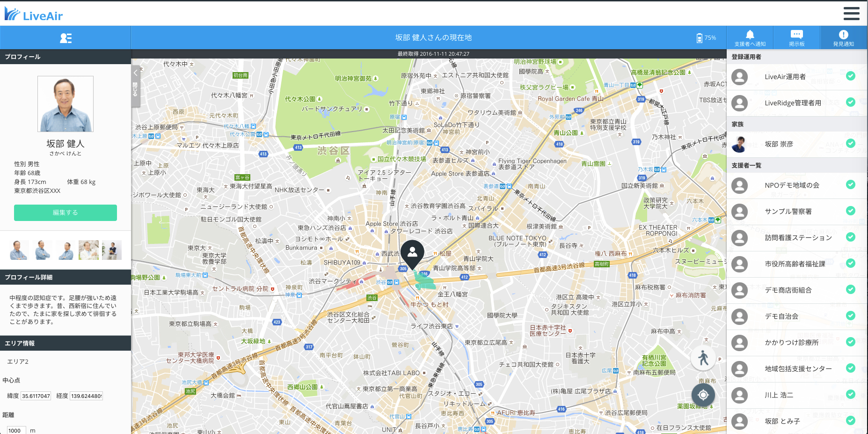Select the third small profile thumbnail
868x434 pixels.
66,250
